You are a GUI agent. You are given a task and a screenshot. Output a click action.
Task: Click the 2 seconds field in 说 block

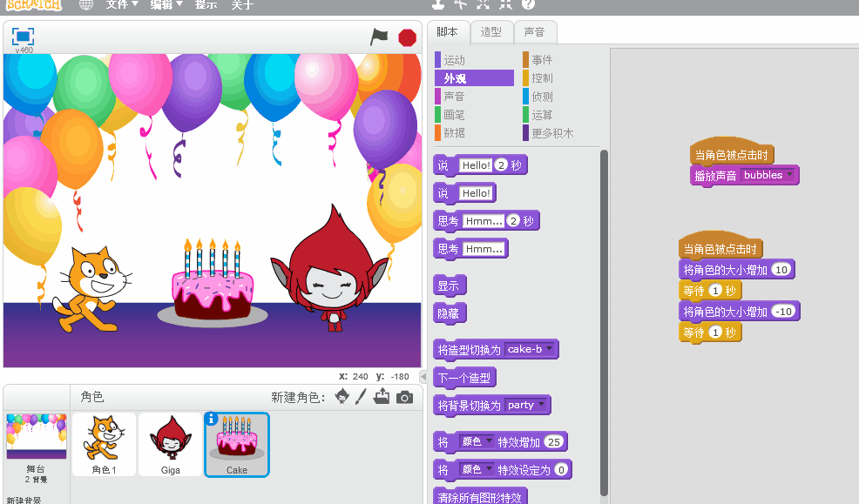[x=501, y=165]
